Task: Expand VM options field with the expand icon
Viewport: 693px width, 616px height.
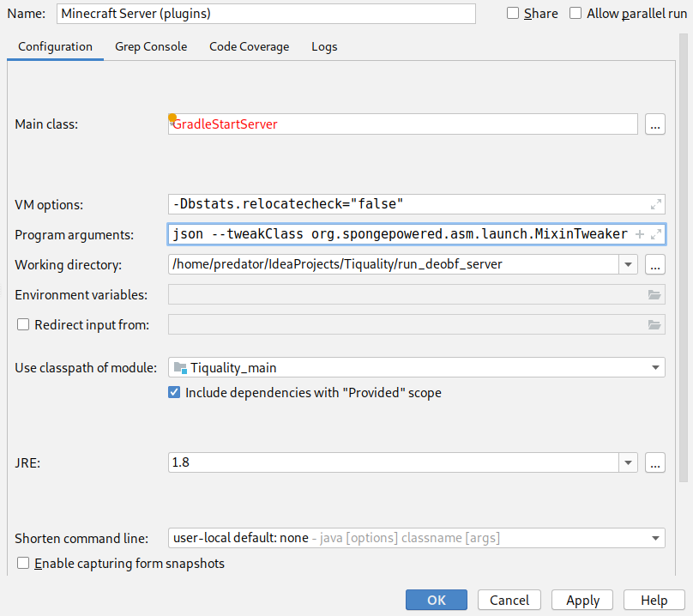Action: [x=656, y=204]
